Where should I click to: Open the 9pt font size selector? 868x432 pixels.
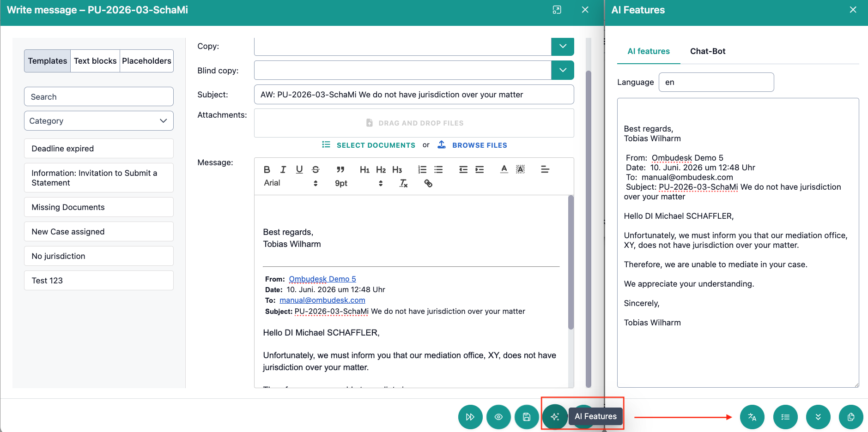359,183
